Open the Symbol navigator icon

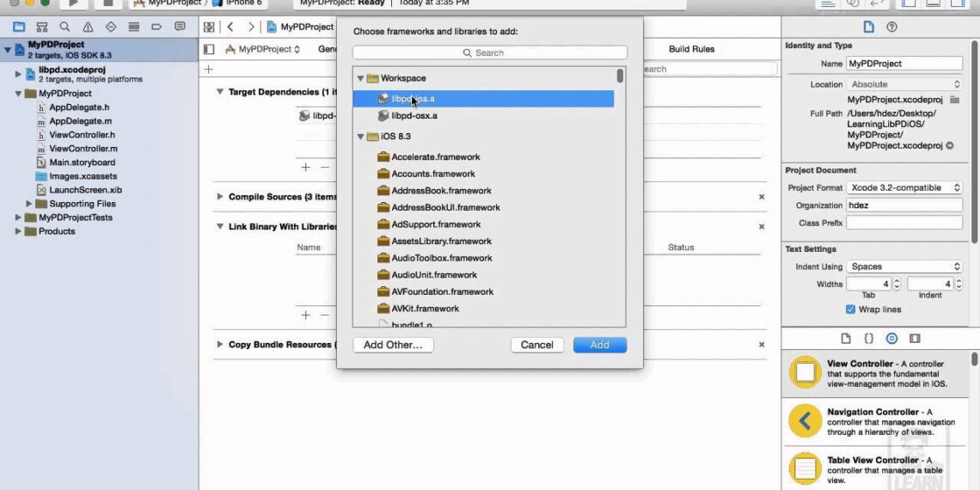pyautogui.click(x=42, y=27)
